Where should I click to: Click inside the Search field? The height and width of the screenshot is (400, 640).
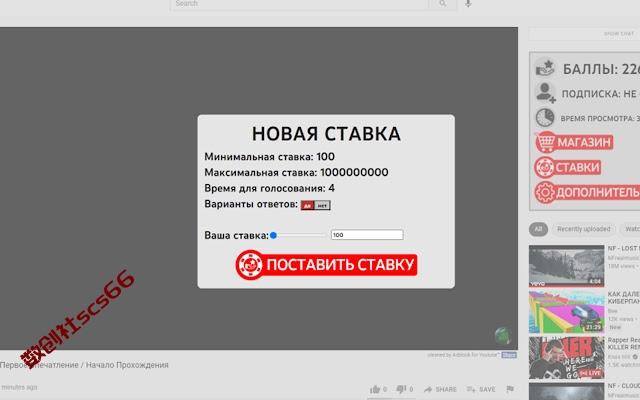[299, 4]
